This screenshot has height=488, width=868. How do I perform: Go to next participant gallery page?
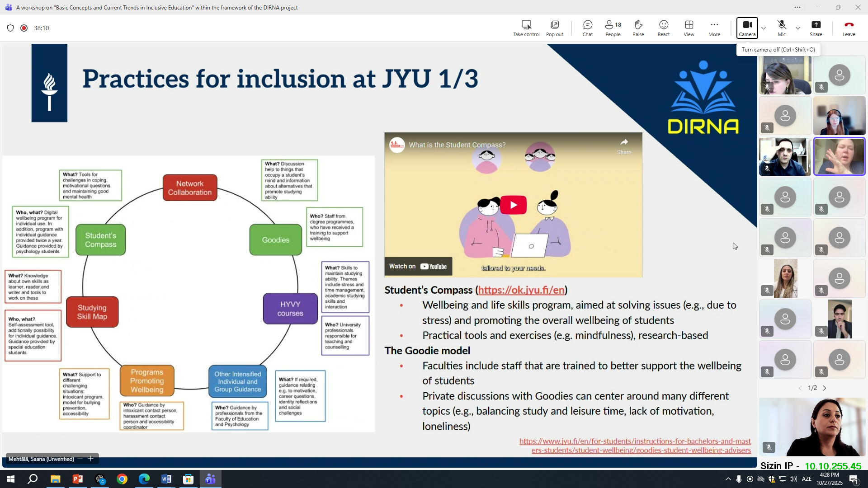pyautogui.click(x=825, y=388)
